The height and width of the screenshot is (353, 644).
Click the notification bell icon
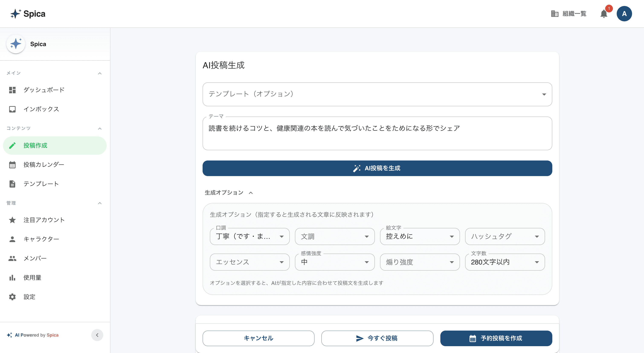(x=604, y=14)
